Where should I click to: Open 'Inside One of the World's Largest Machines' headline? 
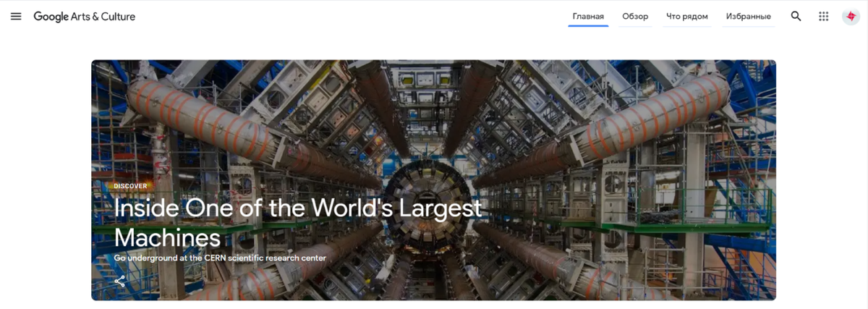point(298,223)
